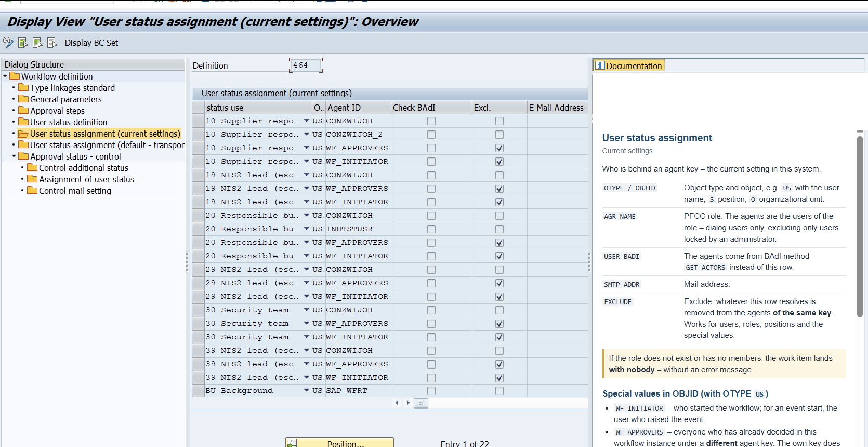Toggle Excl. checkbox for 30 WF_APPROVERS row
This screenshot has height=447, width=868.
[499, 324]
